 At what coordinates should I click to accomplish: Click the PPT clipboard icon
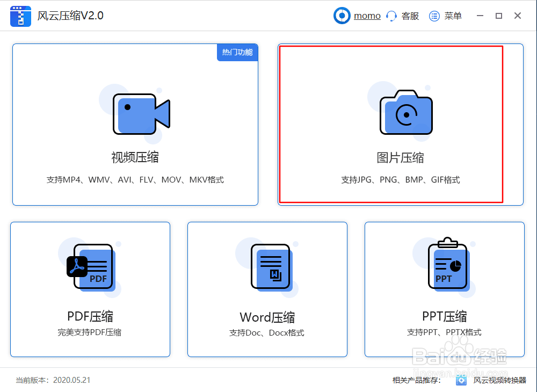coord(448,264)
